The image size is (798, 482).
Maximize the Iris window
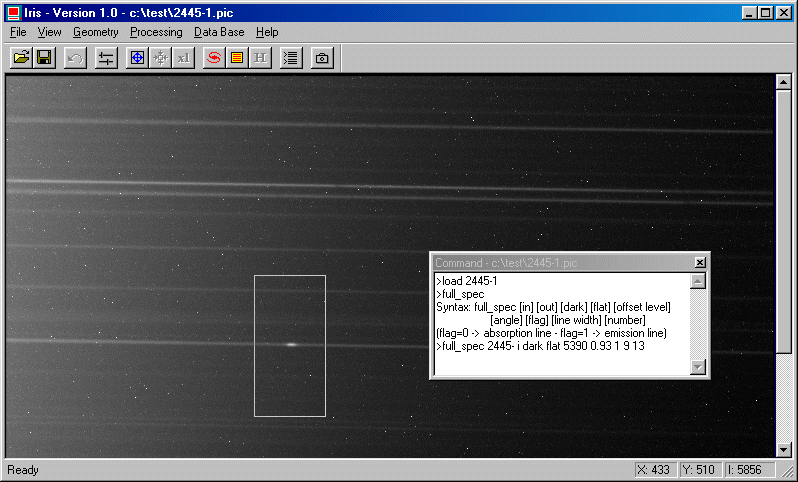point(765,13)
